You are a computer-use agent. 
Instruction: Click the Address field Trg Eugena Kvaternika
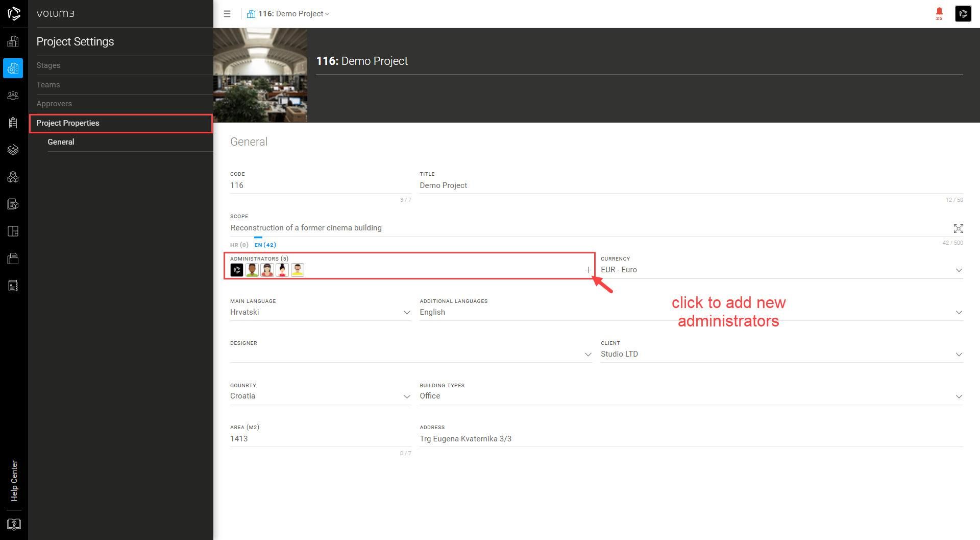coord(691,439)
